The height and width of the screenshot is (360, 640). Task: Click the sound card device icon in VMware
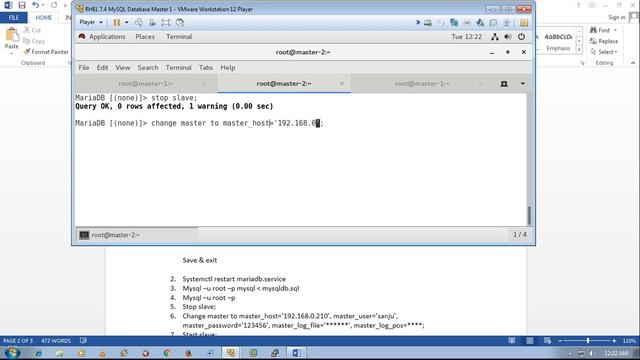[x=480, y=23]
